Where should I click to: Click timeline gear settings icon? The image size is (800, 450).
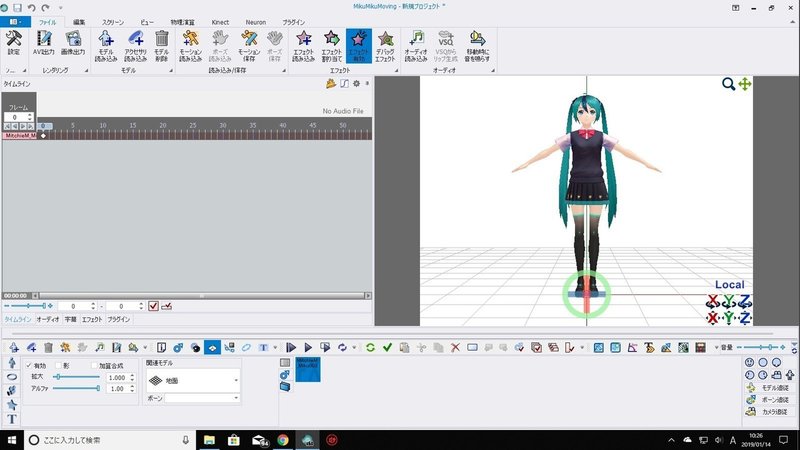(x=357, y=83)
